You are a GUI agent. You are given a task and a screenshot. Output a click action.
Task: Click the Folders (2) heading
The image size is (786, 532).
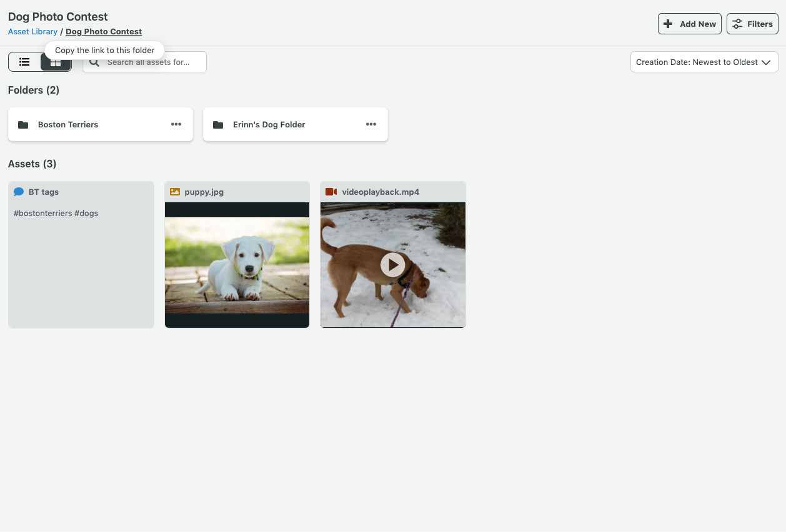[34, 90]
